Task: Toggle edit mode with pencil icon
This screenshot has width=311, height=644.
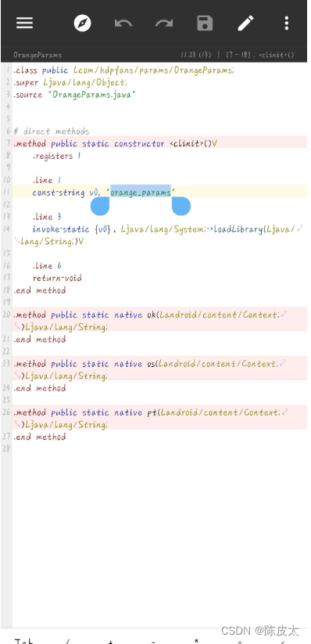Action: (246, 23)
